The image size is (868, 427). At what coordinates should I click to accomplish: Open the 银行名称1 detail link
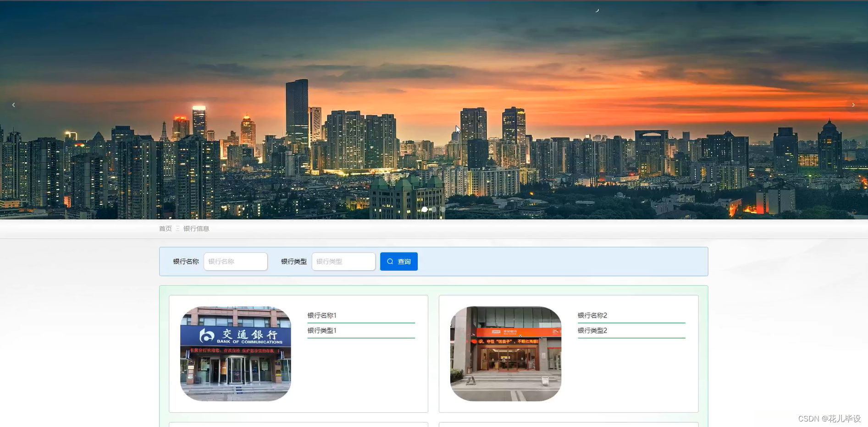321,315
